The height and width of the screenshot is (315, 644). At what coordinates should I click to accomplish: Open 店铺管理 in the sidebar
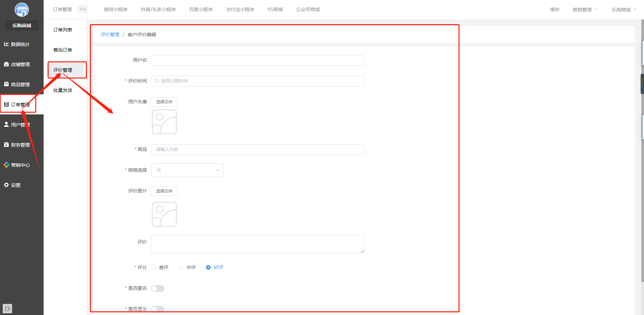pos(17,64)
